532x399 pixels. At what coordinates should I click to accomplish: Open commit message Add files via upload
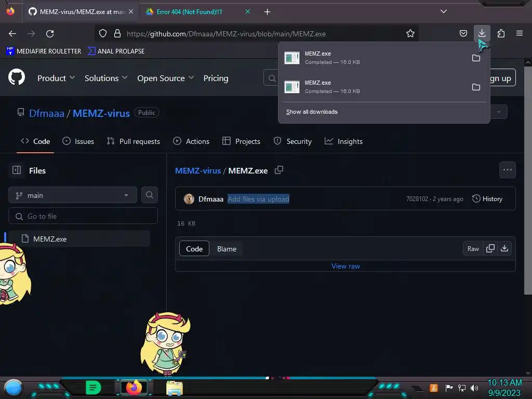coord(258,199)
